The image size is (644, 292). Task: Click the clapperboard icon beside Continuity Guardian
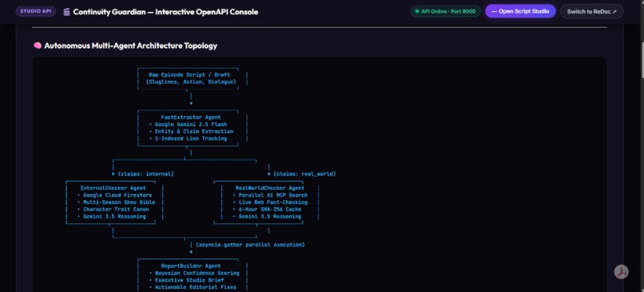66,12
